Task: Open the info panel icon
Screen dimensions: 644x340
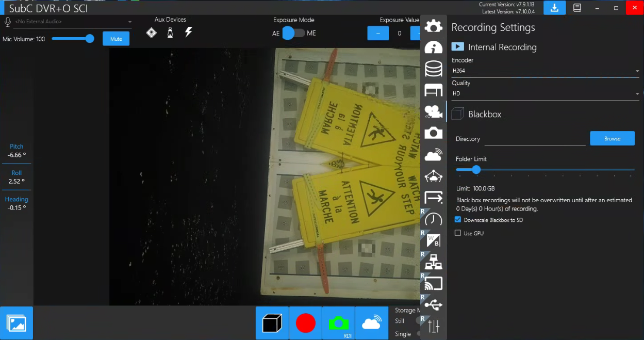Action: [434, 47]
